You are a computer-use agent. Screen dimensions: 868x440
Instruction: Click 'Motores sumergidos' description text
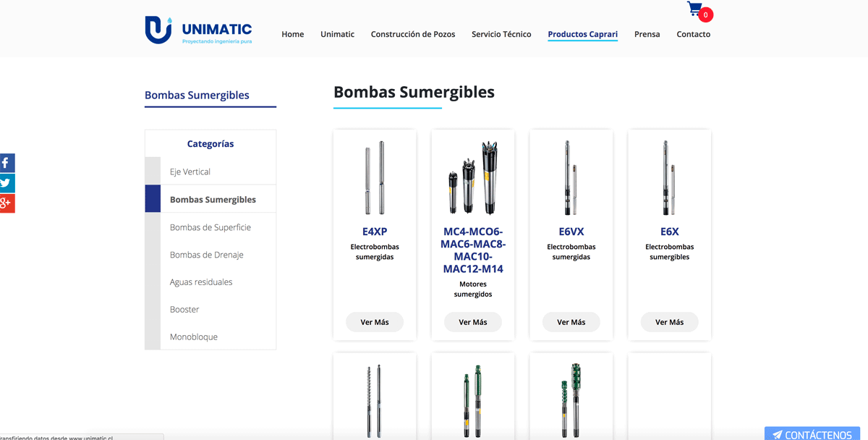pos(473,289)
